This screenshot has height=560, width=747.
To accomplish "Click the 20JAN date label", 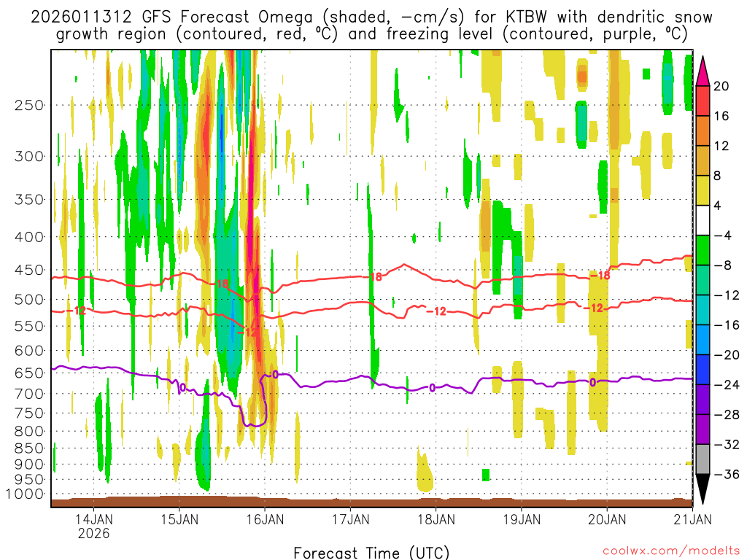I will (x=607, y=519).
